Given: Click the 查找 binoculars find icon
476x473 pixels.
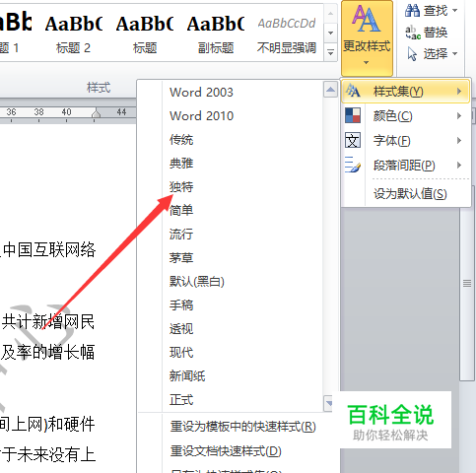Looking at the screenshot, I should point(412,11).
